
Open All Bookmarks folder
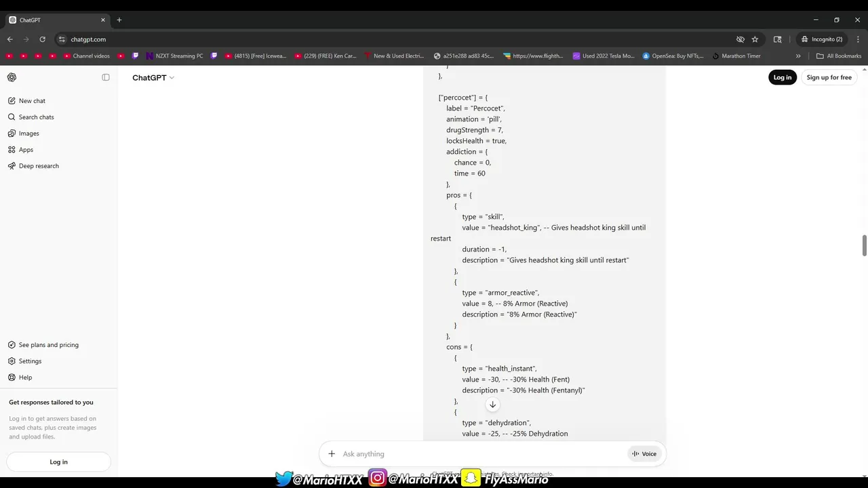pos(839,56)
